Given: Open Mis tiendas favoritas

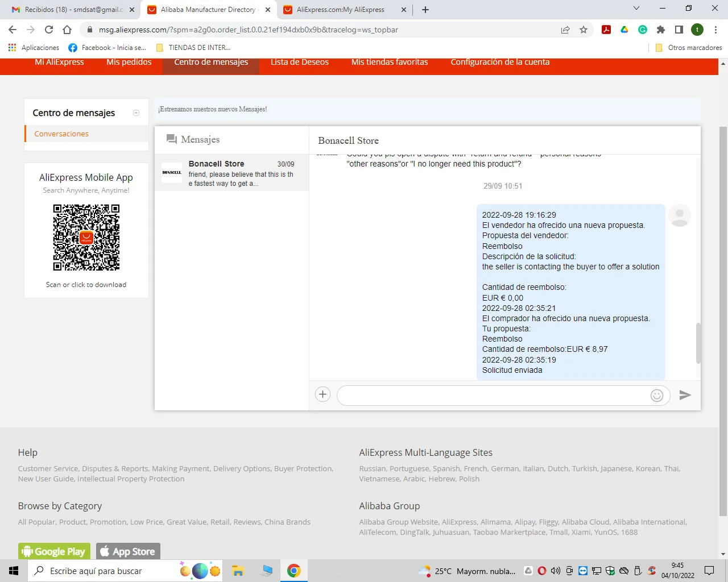Looking at the screenshot, I should tap(390, 63).
